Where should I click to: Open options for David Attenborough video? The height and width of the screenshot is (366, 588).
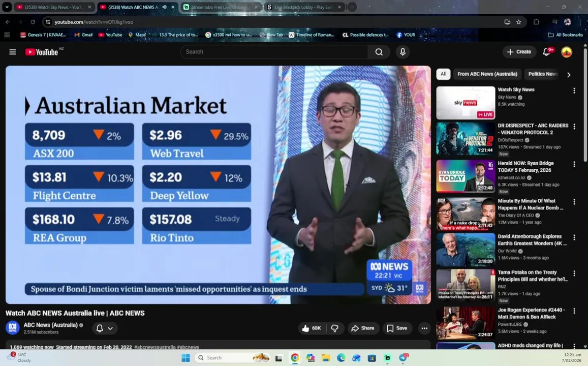click(574, 237)
